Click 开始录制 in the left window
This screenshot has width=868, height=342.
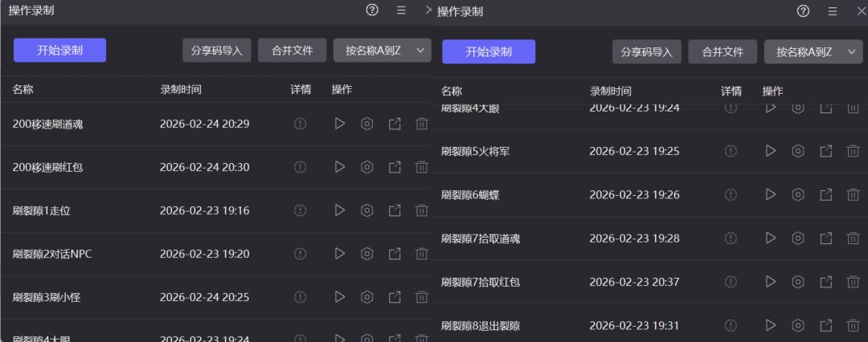[59, 51]
